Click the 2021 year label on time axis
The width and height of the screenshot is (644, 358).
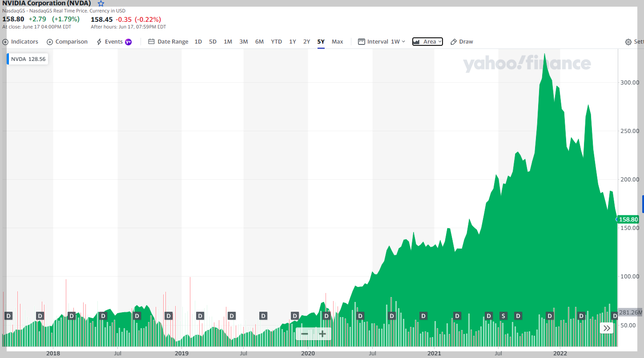pos(434,354)
